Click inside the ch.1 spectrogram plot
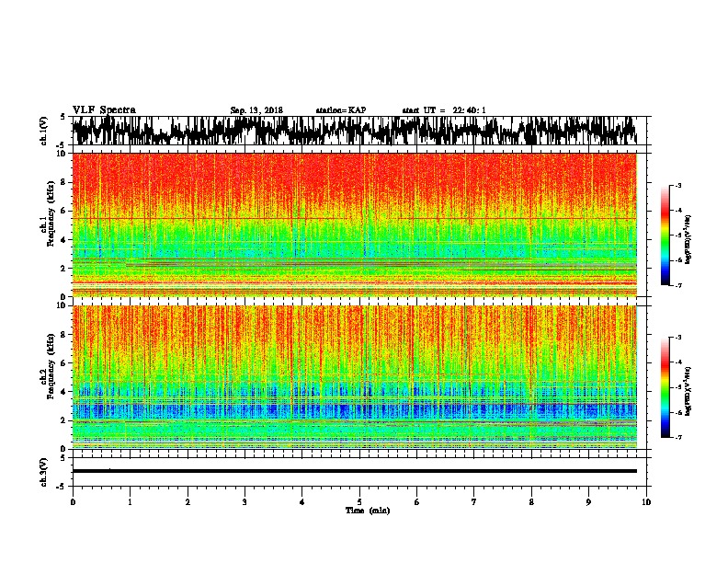 click(x=355, y=224)
